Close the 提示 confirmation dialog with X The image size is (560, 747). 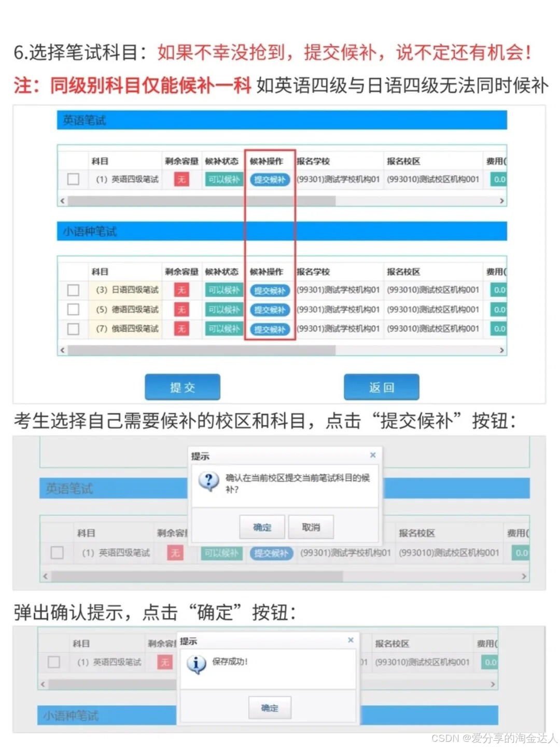(373, 455)
